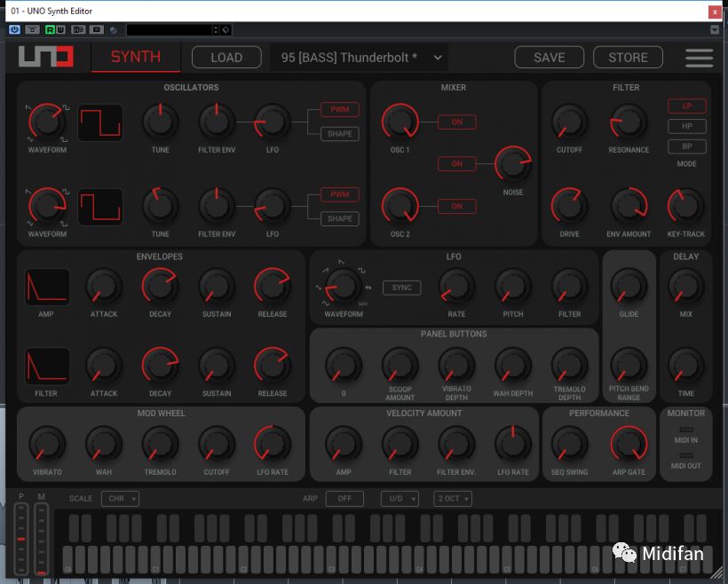Enable LFO SYNC
728x584 pixels.
click(401, 288)
